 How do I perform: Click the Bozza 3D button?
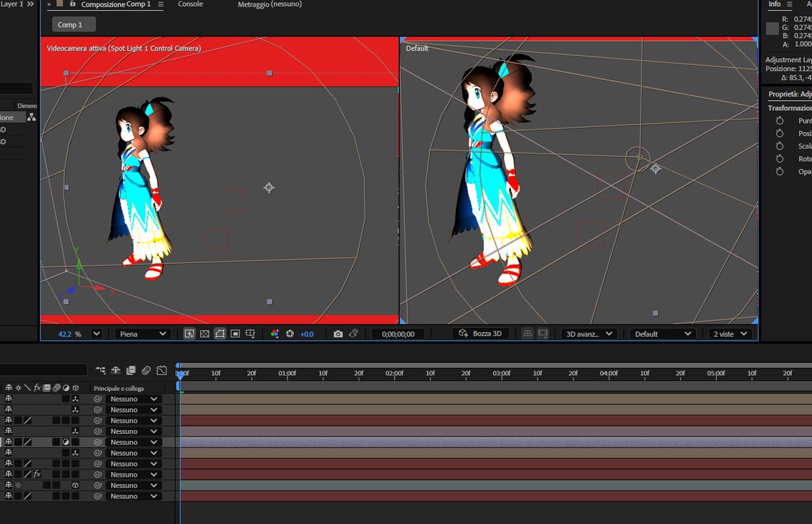(x=480, y=334)
